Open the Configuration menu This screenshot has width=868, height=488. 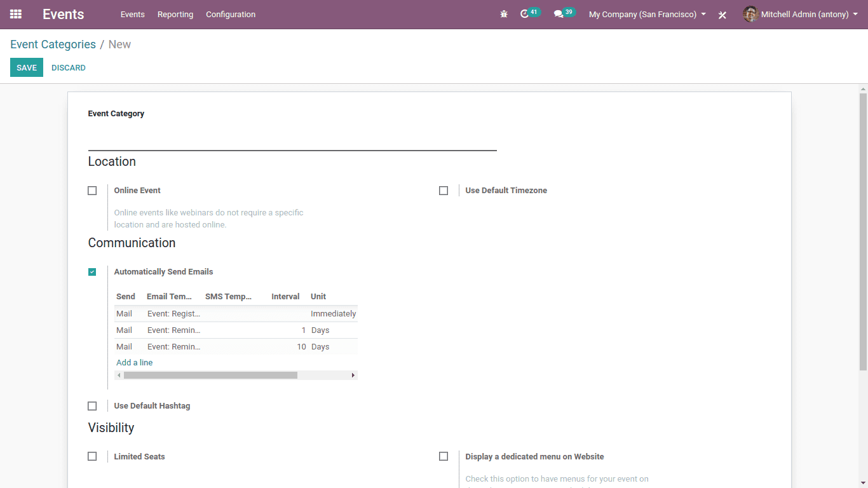click(x=231, y=14)
